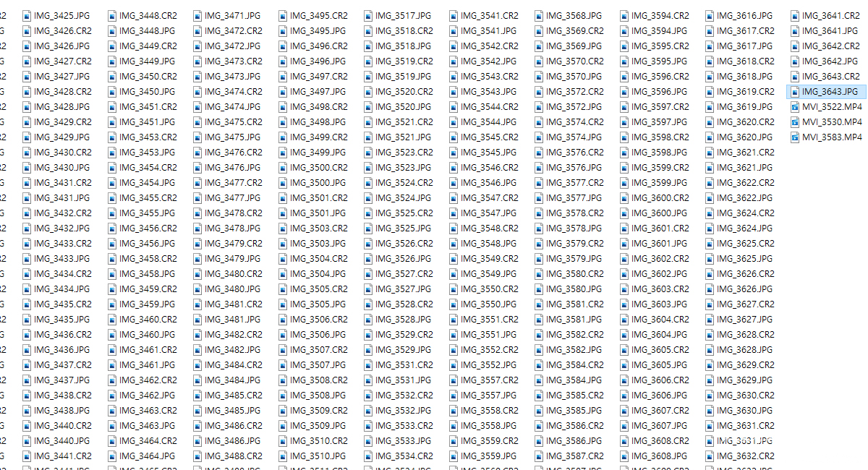
Task: Select file name IMG_3486.CR2
Action: (234, 425)
